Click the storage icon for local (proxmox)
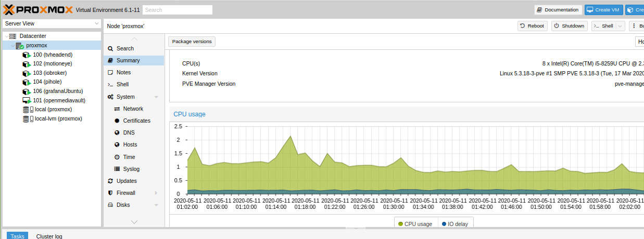 [x=28, y=110]
